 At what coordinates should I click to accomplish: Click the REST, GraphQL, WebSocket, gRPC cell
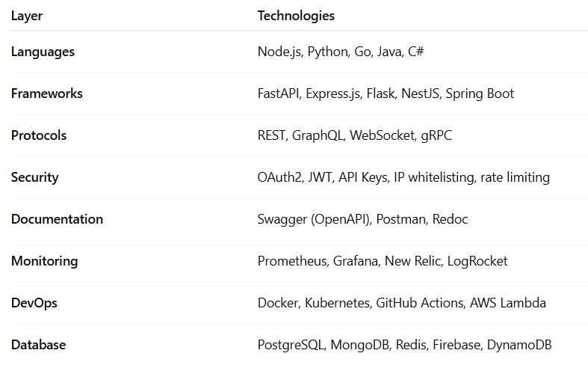pyautogui.click(x=355, y=135)
